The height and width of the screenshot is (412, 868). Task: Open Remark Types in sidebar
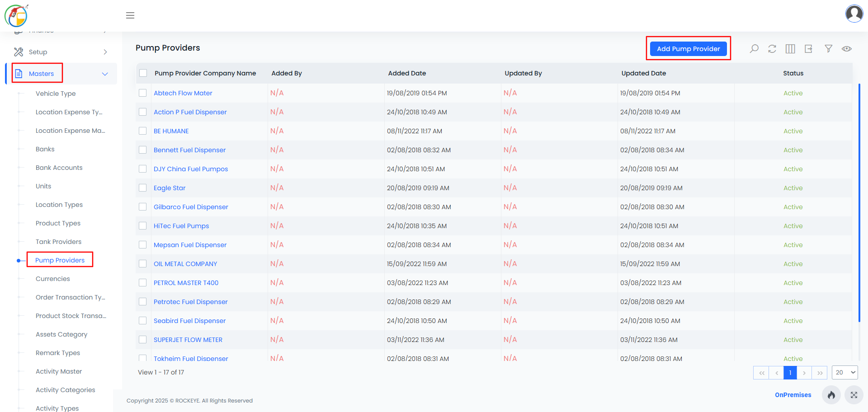tap(58, 353)
